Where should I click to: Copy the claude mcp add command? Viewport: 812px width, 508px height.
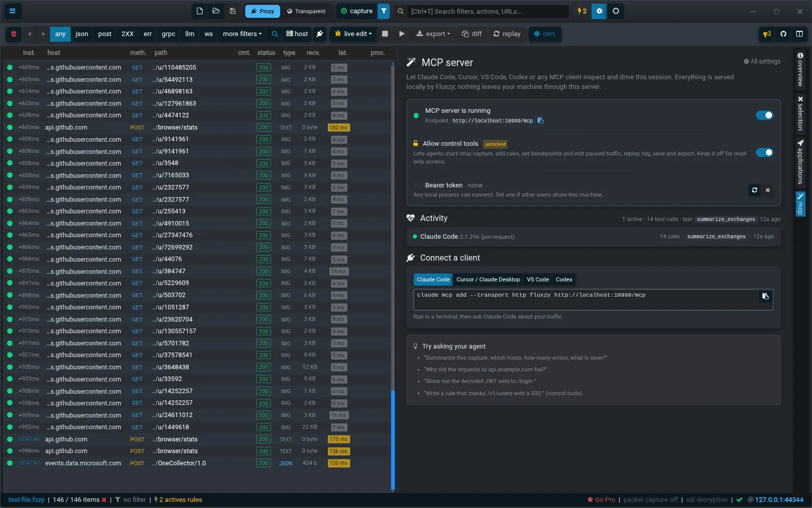765,297
